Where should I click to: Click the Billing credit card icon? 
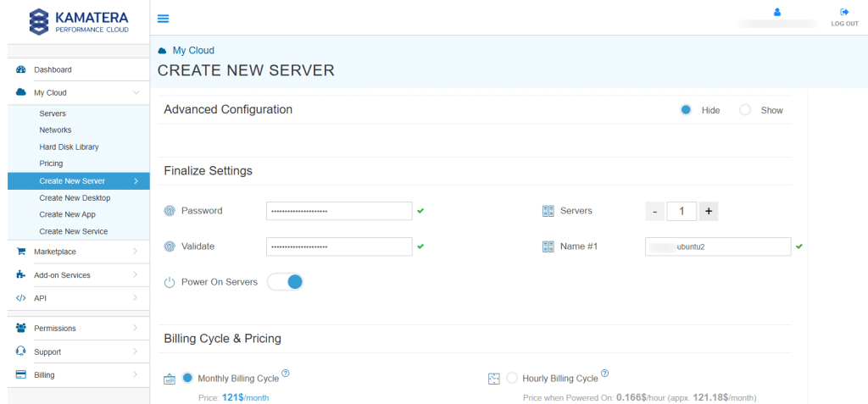pos(21,374)
